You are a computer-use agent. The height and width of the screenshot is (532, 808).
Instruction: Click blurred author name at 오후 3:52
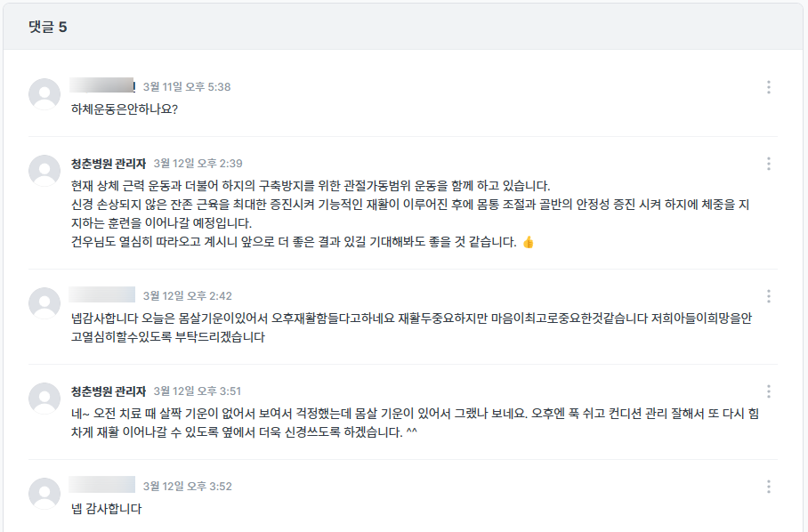[102, 485]
